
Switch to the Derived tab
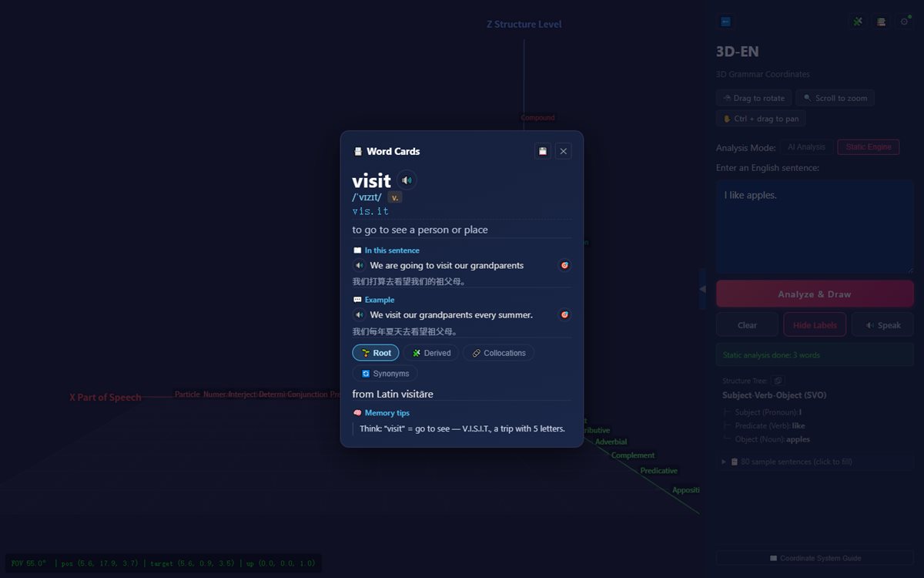coord(431,353)
